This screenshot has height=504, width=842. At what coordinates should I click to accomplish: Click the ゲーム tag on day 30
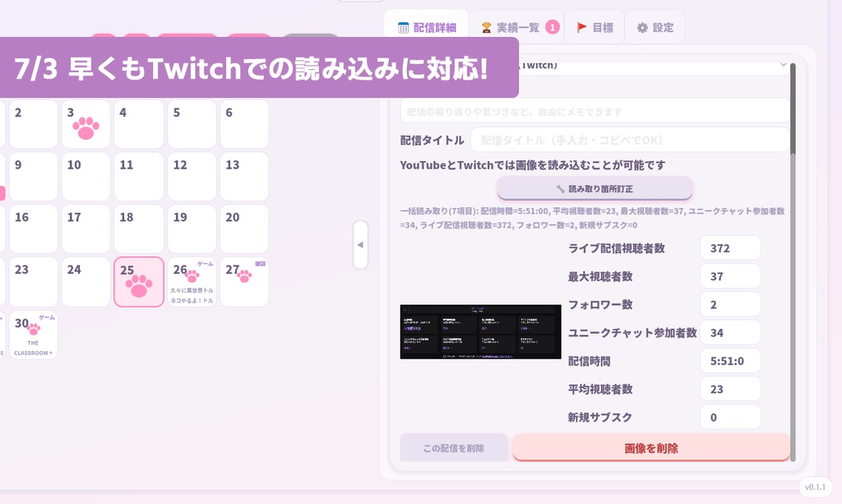[47, 317]
